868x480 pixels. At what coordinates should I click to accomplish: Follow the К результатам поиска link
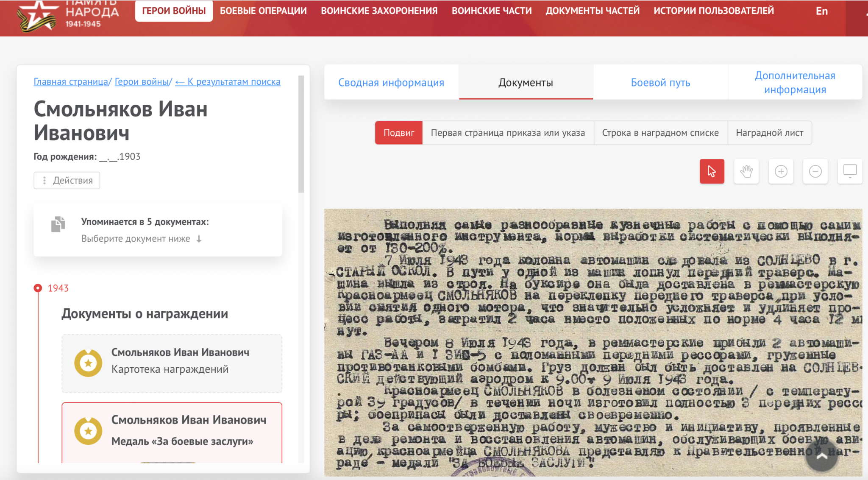point(228,81)
